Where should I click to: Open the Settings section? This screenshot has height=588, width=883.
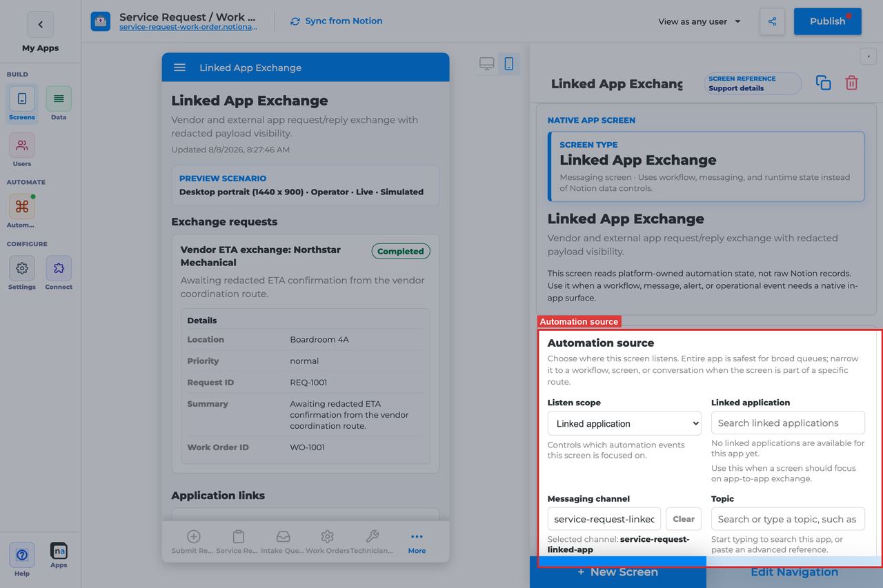(22, 273)
